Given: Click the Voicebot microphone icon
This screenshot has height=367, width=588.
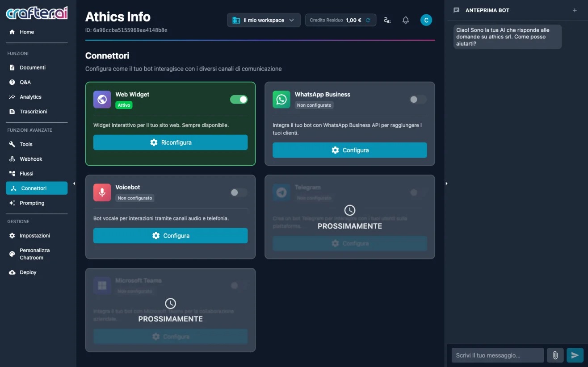Looking at the screenshot, I should 102,192.
